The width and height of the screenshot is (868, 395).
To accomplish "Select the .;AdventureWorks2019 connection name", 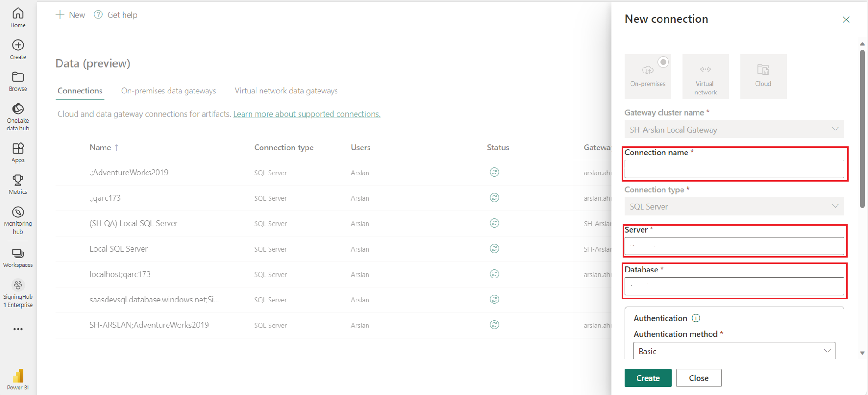I will pos(129,173).
